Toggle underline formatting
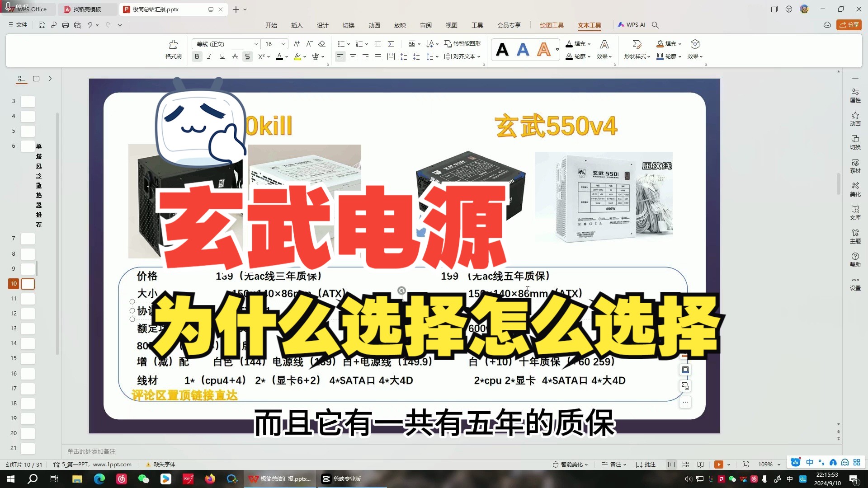Viewport: 868px width, 488px height. (222, 56)
